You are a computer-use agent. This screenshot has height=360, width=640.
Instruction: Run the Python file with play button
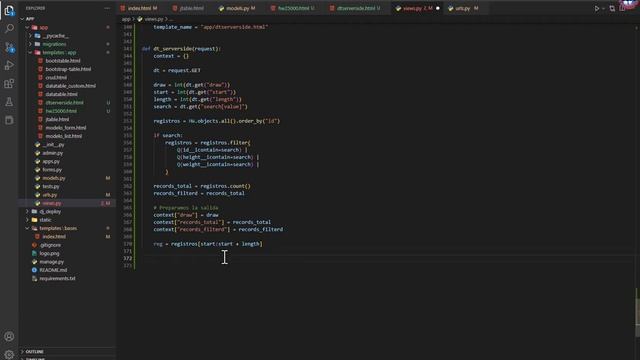[596, 8]
